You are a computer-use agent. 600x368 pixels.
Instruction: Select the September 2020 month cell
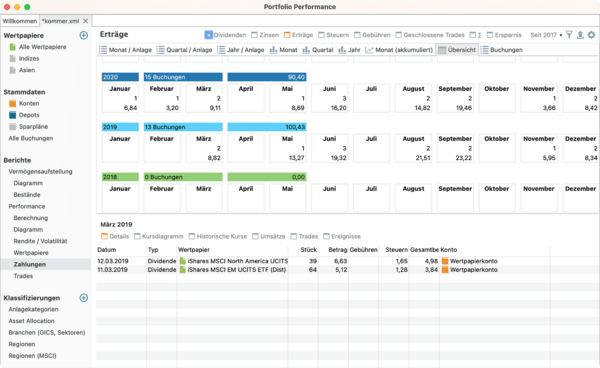(x=455, y=98)
